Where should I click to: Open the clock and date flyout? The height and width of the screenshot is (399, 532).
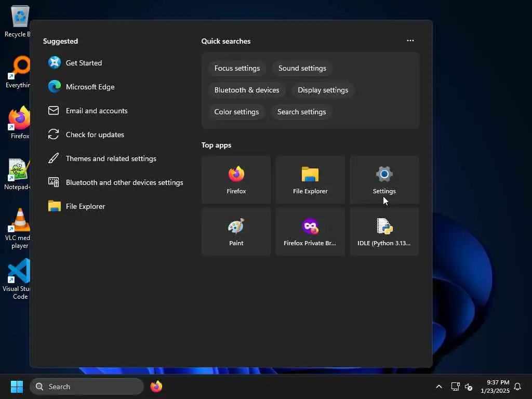[x=495, y=387]
